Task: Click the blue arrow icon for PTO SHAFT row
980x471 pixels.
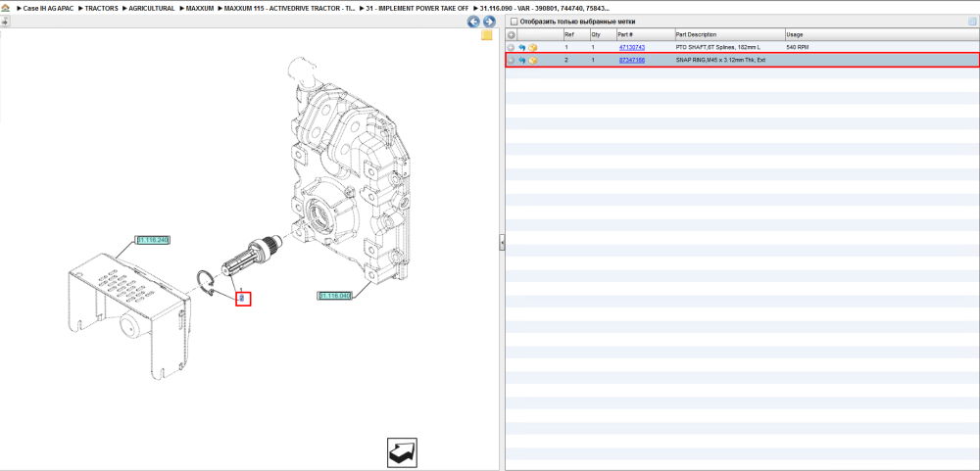Action: click(x=522, y=47)
